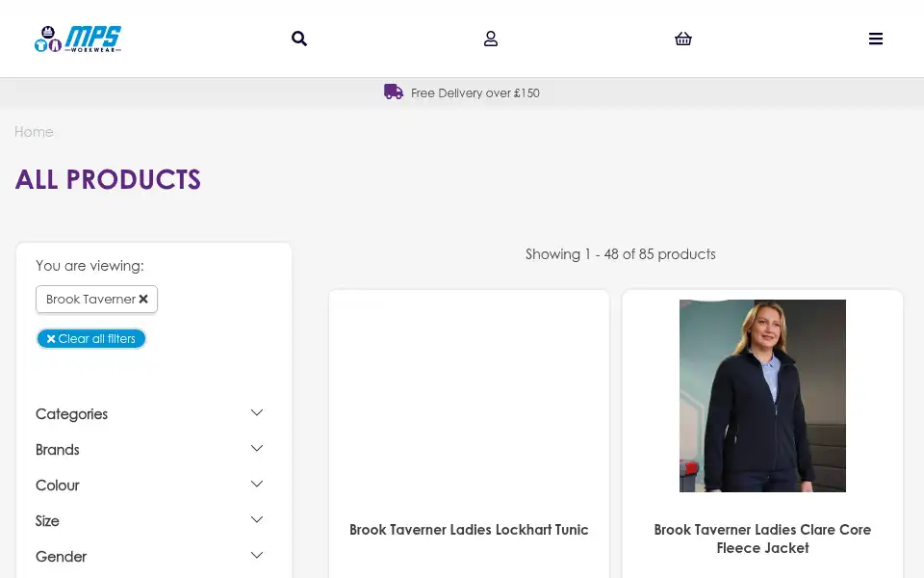924x578 pixels.
Task: Expand the Size filter section
Action: tap(149, 521)
